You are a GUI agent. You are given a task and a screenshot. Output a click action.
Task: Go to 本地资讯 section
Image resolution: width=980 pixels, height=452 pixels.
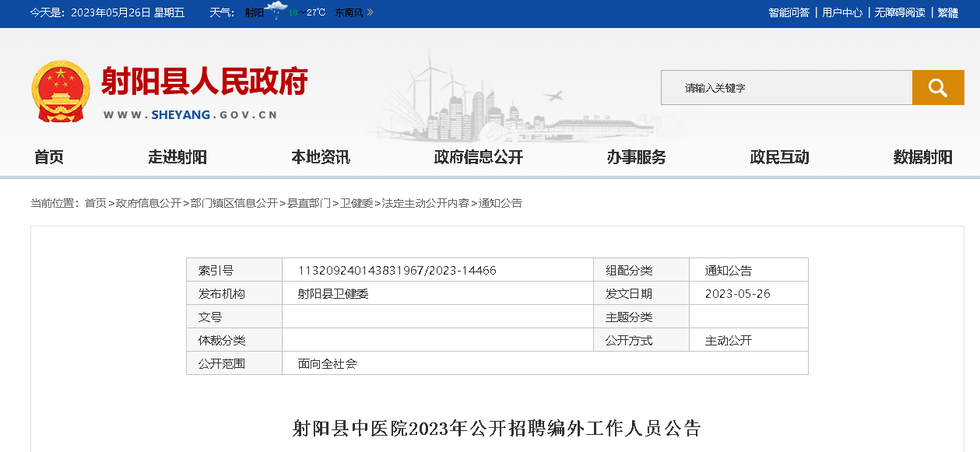tap(321, 157)
